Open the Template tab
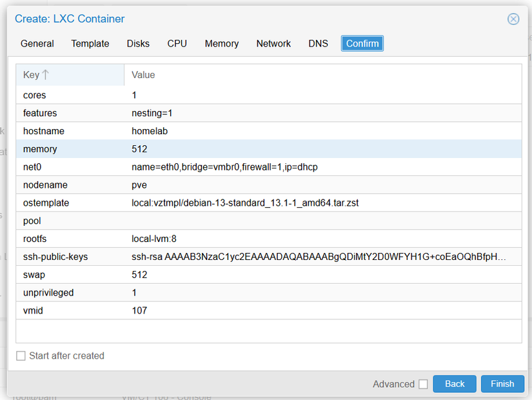532x400 pixels. click(x=90, y=43)
